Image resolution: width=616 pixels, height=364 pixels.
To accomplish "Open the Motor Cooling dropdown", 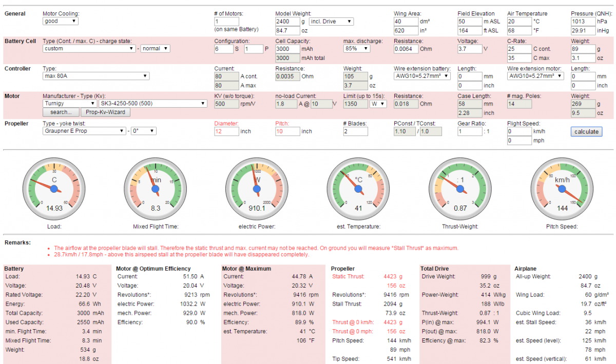I will pos(60,22).
